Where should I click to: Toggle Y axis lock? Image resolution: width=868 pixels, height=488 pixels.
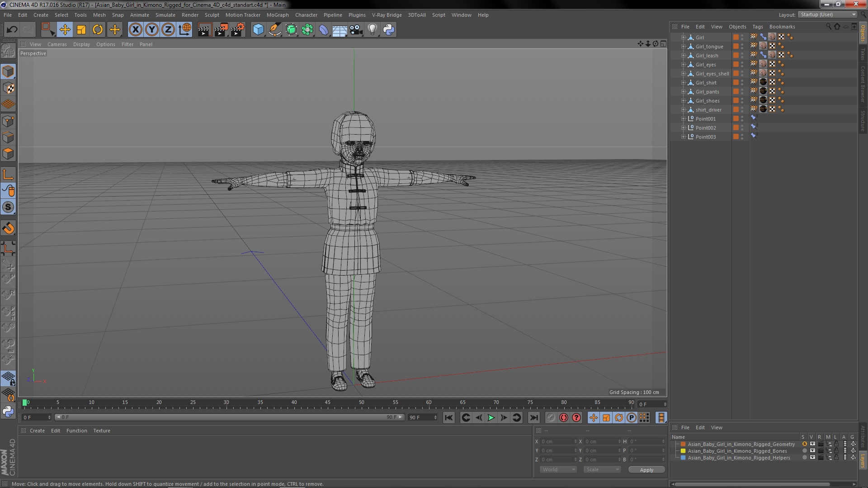(152, 30)
